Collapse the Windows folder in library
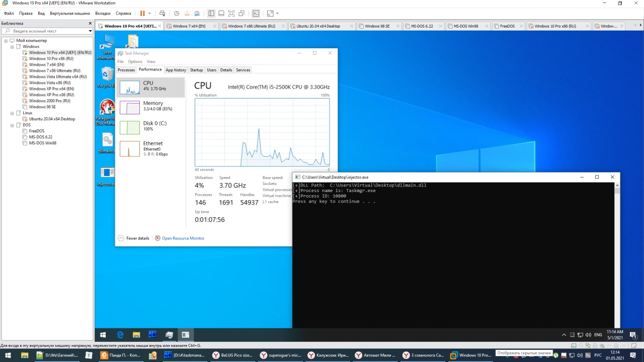Viewport: 644px width, 362px height. [x=12, y=46]
